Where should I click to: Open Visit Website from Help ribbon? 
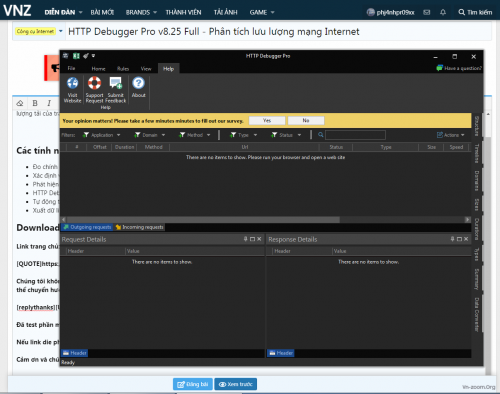click(x=72, y=90)
